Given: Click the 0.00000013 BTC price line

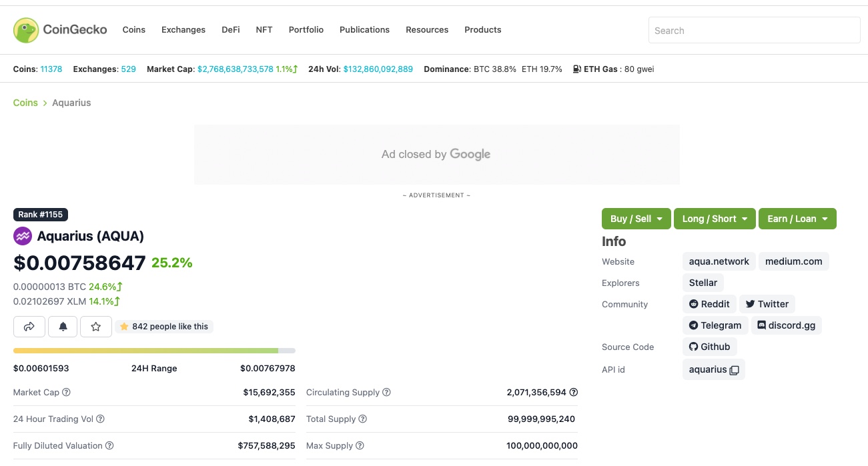Looking at the screenshot, I should click(68, 287).
